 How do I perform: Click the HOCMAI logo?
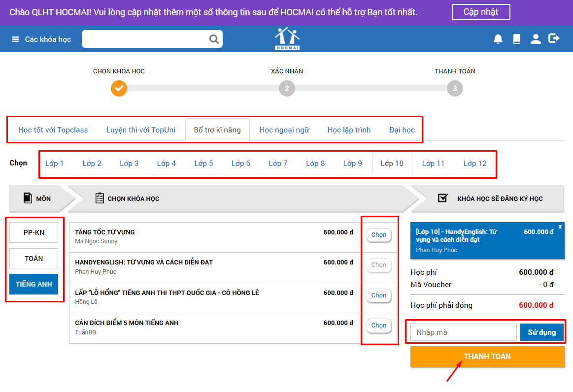pyautogui.click(x=287, y=39)
